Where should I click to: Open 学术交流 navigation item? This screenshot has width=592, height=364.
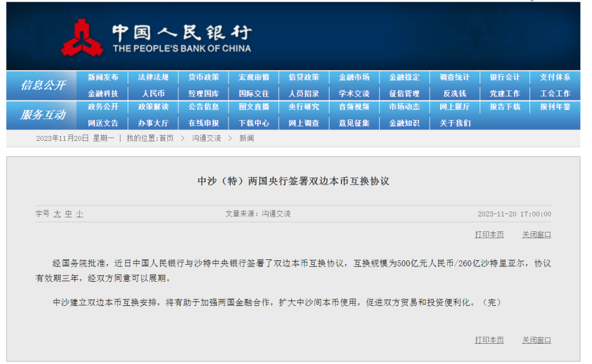354,93
